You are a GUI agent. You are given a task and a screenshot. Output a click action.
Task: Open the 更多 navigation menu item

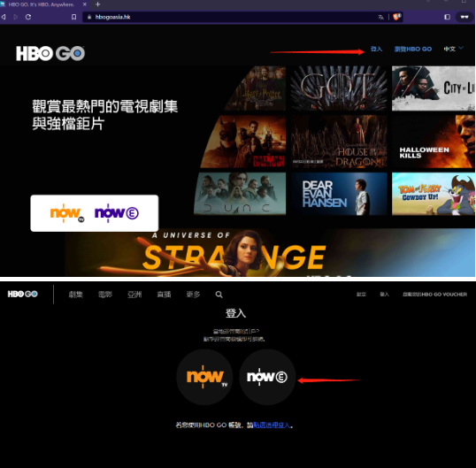193,295
